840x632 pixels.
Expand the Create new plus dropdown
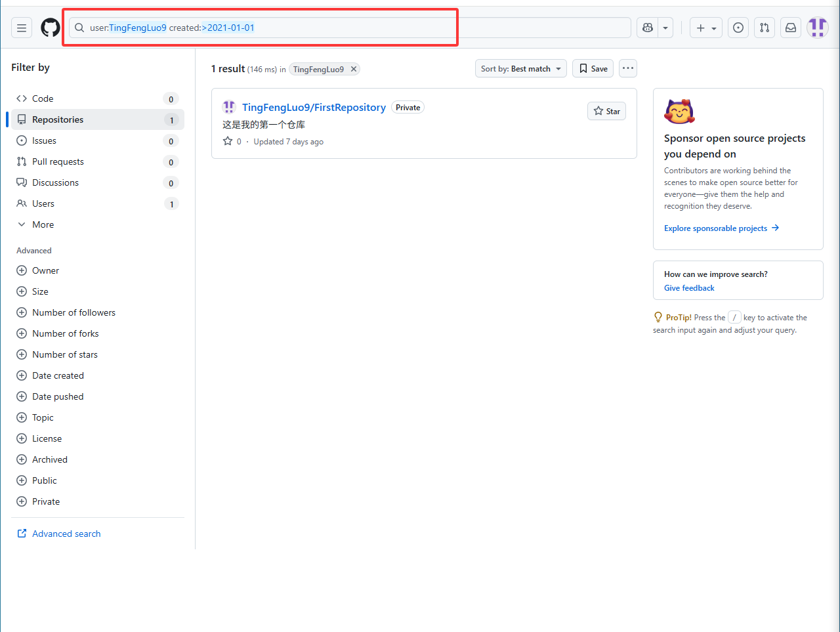pos(705,28)
